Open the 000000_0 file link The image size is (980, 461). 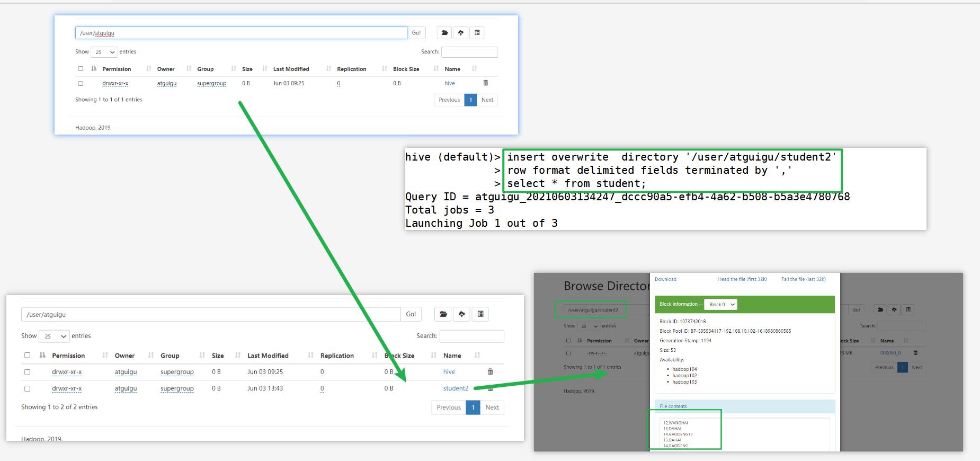[890, 352]
